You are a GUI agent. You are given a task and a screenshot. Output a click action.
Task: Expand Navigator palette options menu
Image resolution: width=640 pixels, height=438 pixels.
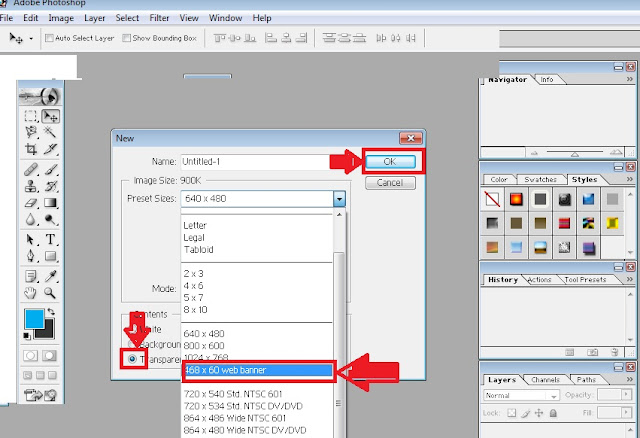click(630, 79)
